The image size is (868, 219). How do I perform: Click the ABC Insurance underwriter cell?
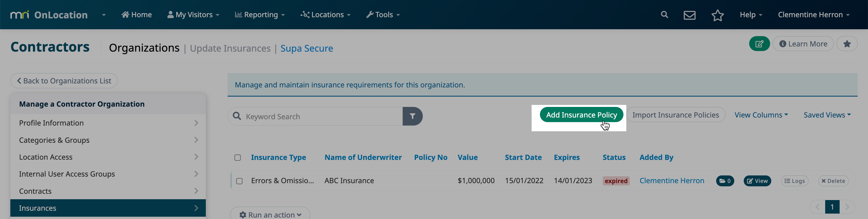pos(349,181)
